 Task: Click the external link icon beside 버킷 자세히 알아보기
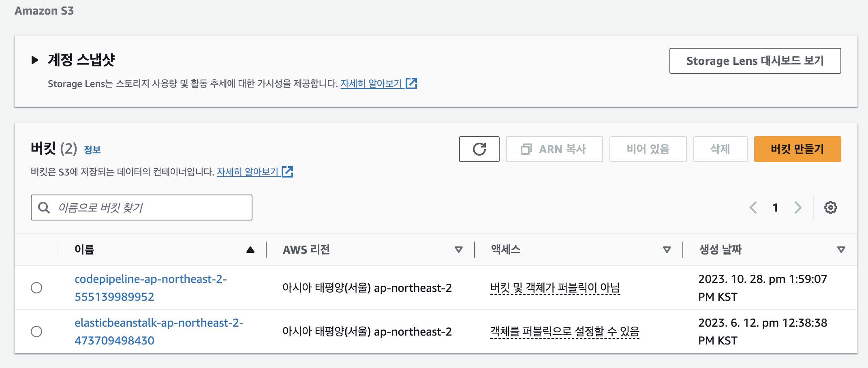(x=288, y=171)
